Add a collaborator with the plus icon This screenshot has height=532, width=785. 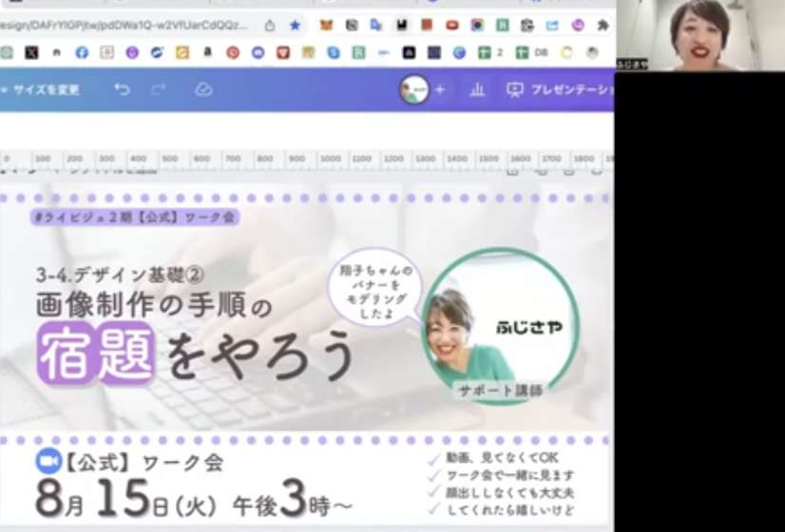[x=439, y=89]
